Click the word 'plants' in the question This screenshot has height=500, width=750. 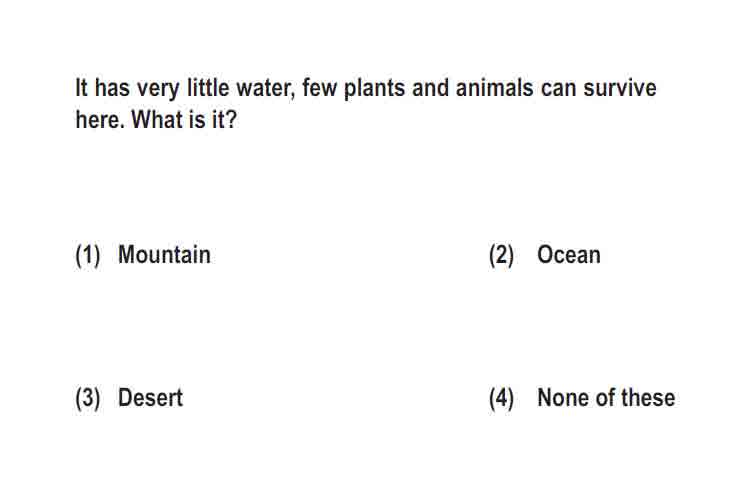pos(375,89)
